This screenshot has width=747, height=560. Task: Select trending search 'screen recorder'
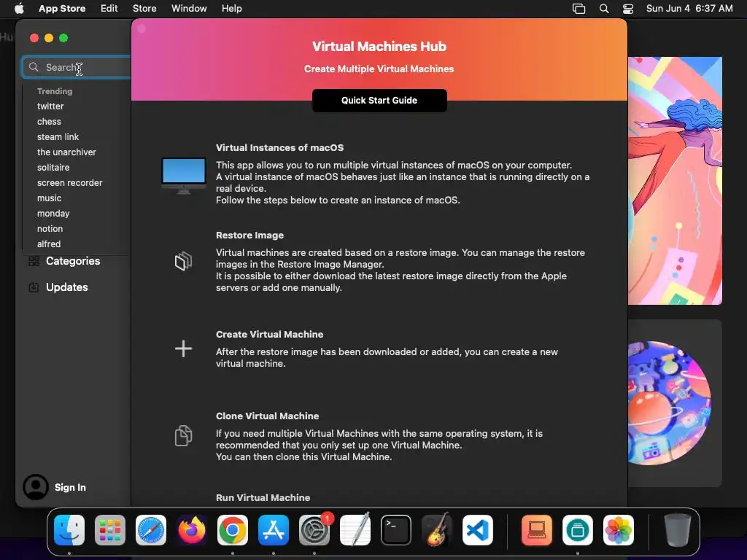click(70, 183)
